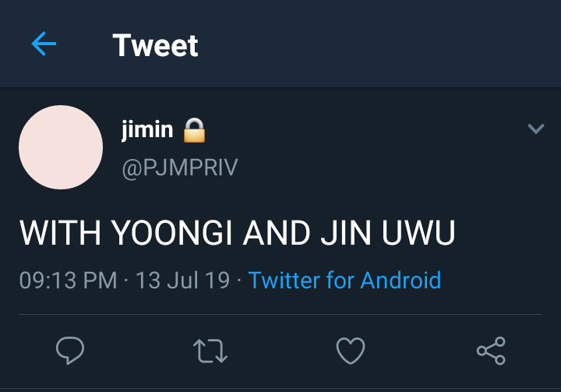Click the 09:13 PM timestamp
This screenshot has width=561, height=392.
point(69,280)
